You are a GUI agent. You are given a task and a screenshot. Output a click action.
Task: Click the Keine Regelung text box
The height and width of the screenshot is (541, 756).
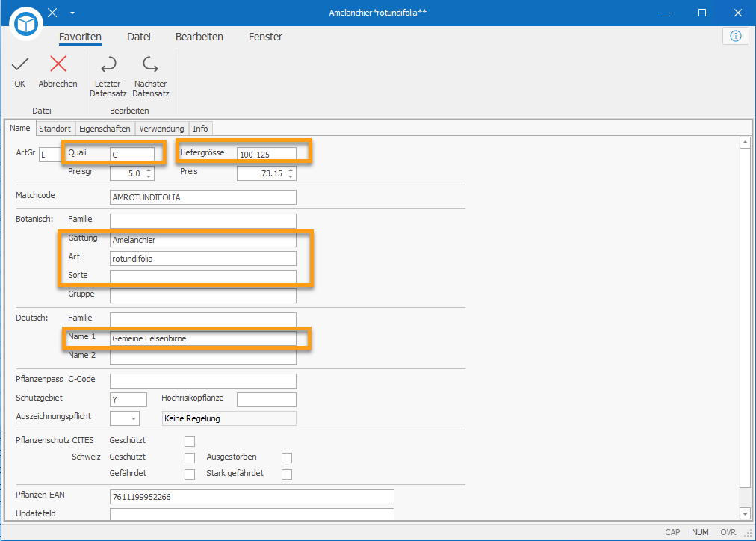click(x=229, y=418)
